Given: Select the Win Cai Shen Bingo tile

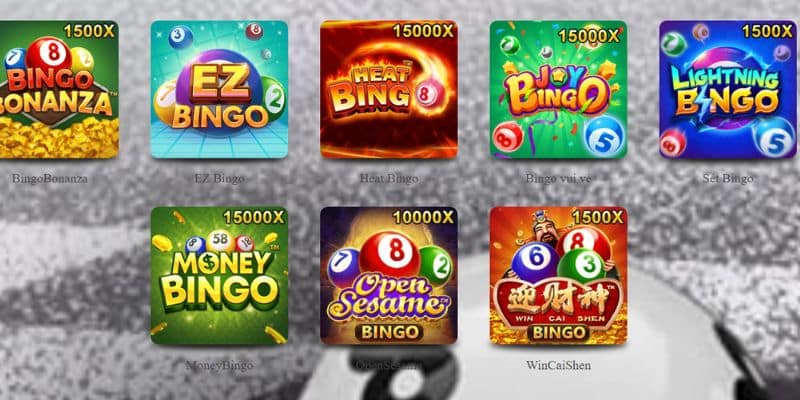Looking at the screenshot, I should 559,276.
